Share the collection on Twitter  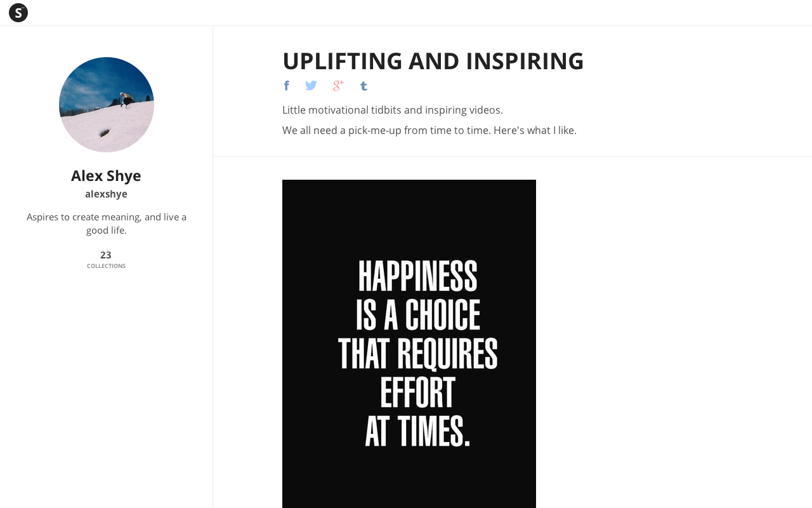tap(311, 86)
